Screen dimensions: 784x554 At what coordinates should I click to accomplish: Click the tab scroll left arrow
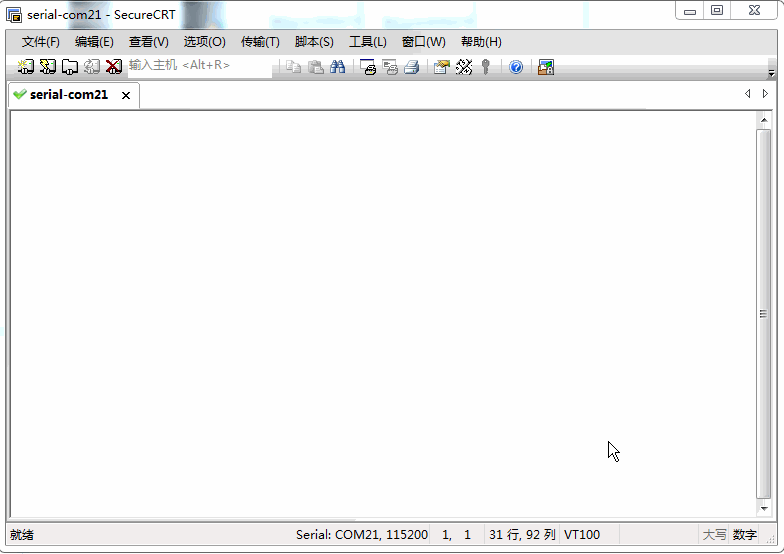pyautogui.click(x=748, y=94)
